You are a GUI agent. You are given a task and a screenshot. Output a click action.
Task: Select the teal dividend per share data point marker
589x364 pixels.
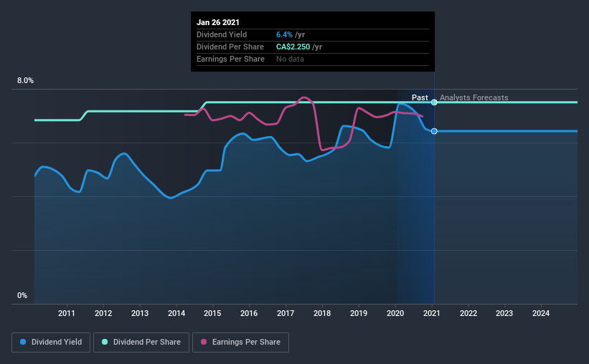pyautogui.click(x=434, y=102)
